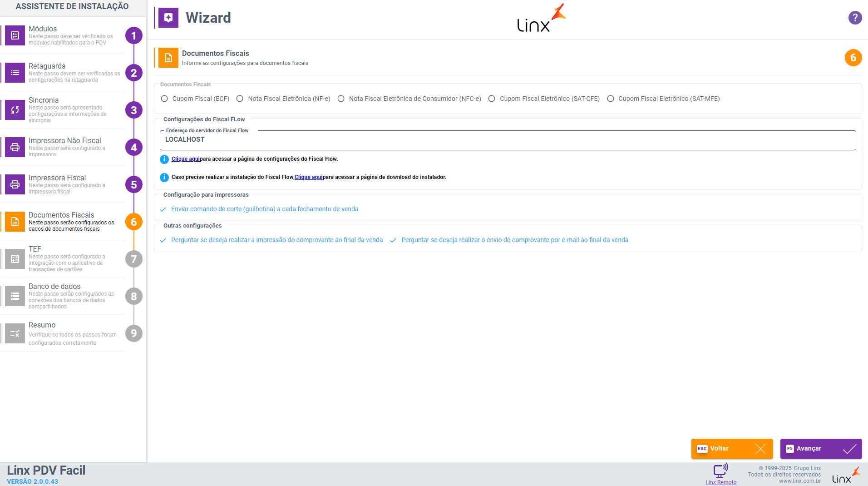
Task: Click step number 9 circle
Action: tap(134, 333)
